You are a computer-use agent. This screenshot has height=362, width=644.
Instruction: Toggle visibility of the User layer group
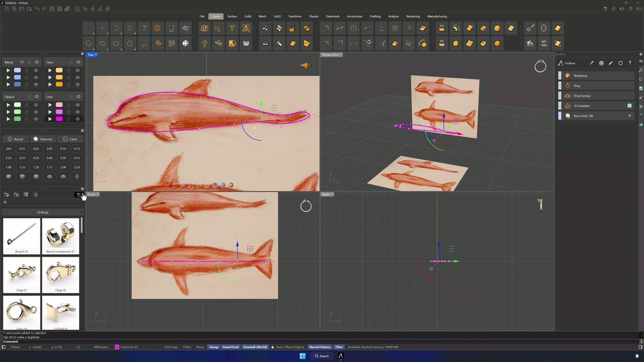pos(79,97)
